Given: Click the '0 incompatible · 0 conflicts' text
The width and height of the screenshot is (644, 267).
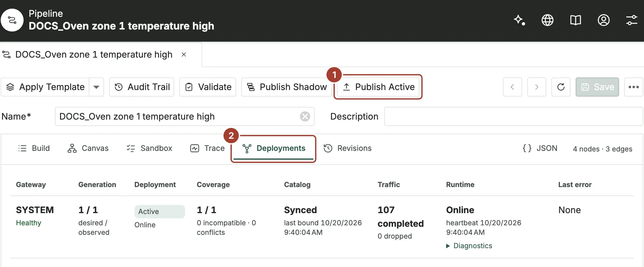Looking at the screenshot, I should (226, 228).
